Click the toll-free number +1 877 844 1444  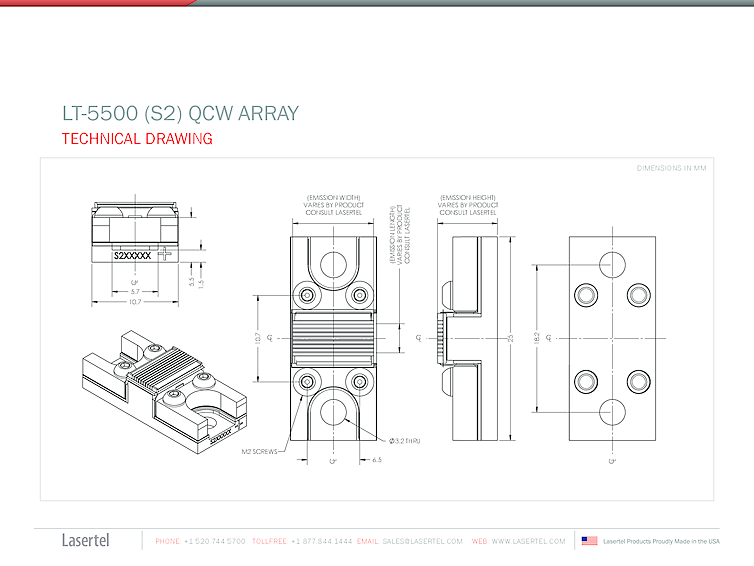point(321,541)
